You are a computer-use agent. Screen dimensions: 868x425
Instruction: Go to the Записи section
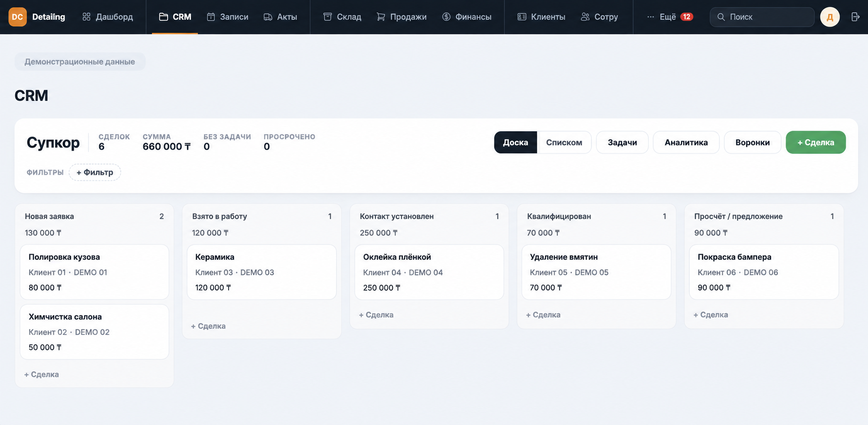pos(227,17)
